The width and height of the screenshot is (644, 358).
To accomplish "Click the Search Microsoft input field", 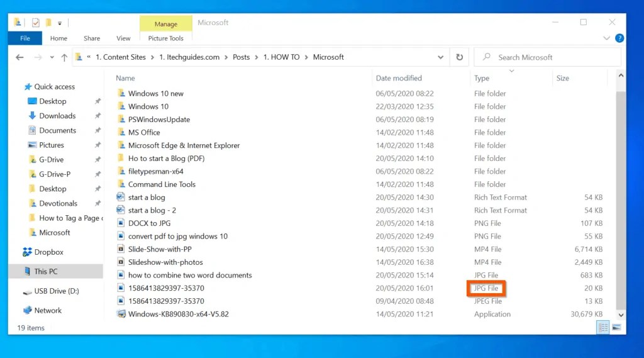I will 547,57.
